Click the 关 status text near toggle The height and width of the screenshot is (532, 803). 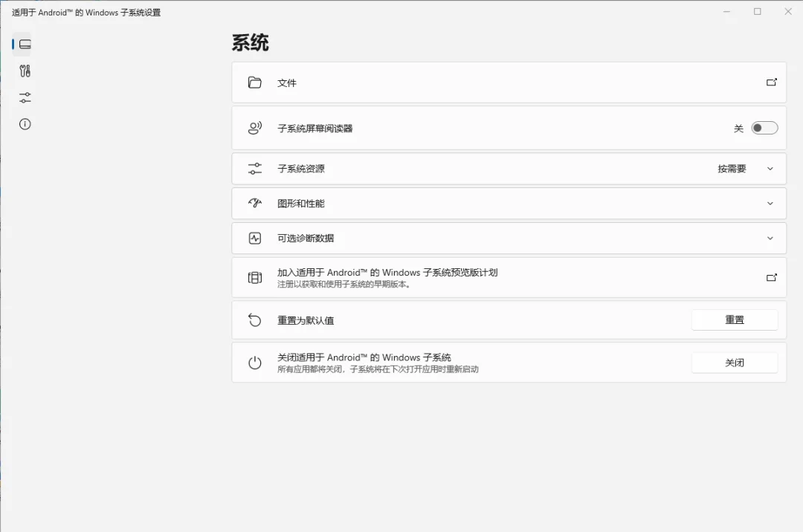click(x=738, y=129)
